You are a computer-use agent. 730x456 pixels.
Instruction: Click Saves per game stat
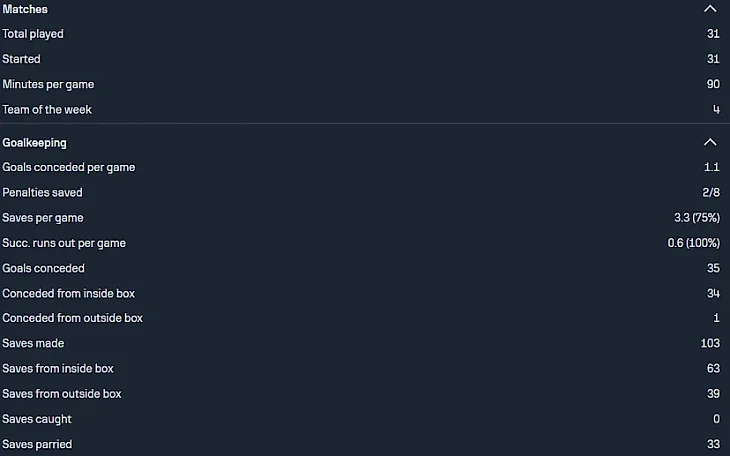click(43, 218)
